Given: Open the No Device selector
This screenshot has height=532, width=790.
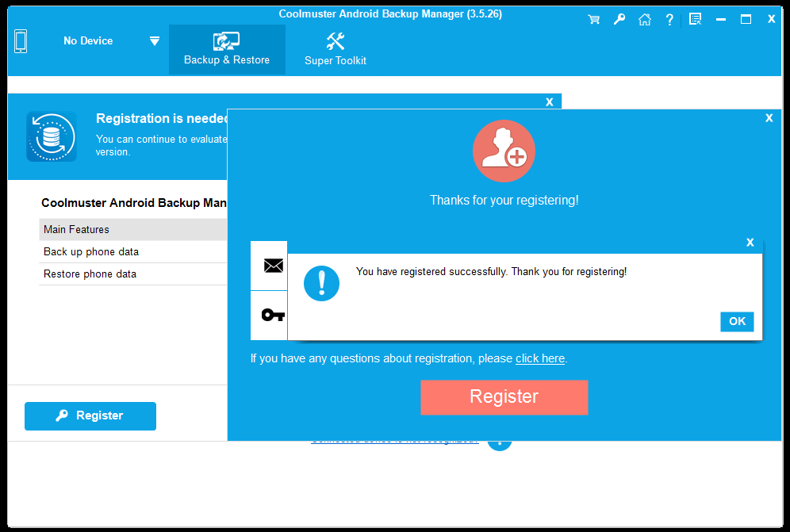Looking at the screenshot, I should 88,41.
